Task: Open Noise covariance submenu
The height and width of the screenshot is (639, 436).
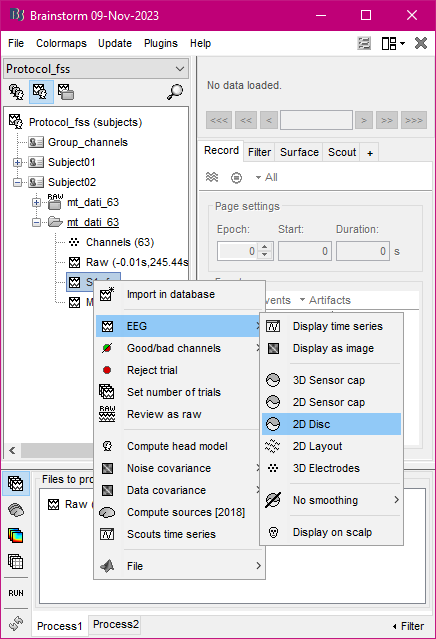Action: (179, 469)
